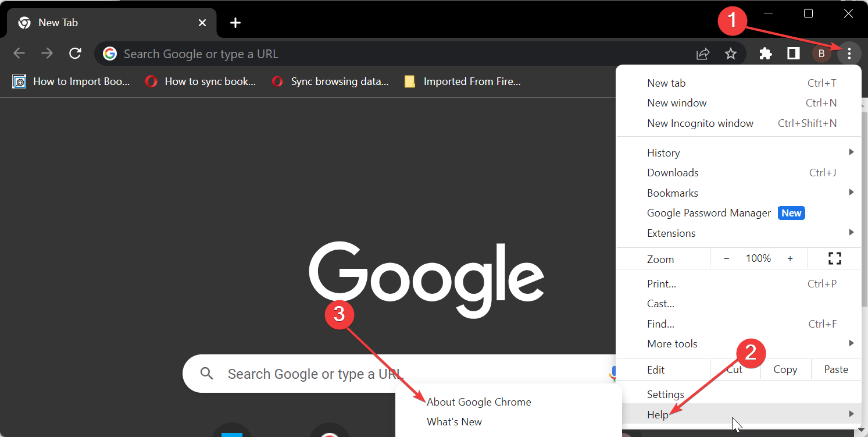Toggle the side panel icon
Viewport: 868px width, 437px height.
794,54
